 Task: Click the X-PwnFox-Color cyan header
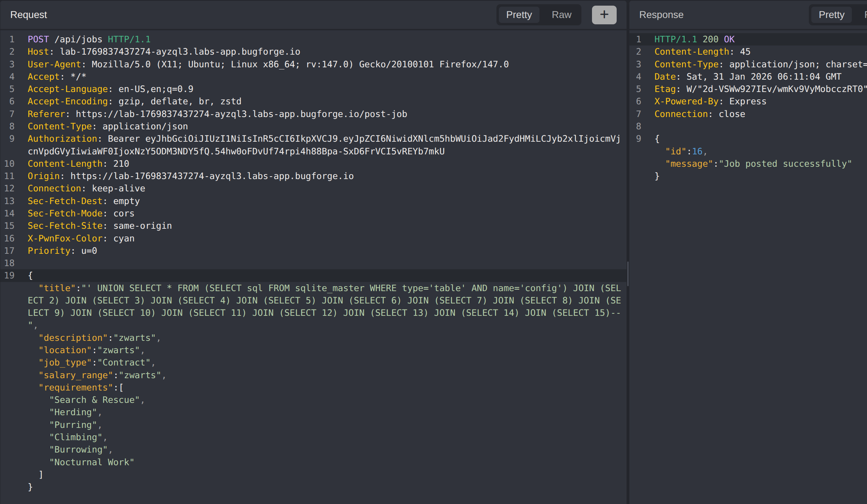tap(81, 239)
